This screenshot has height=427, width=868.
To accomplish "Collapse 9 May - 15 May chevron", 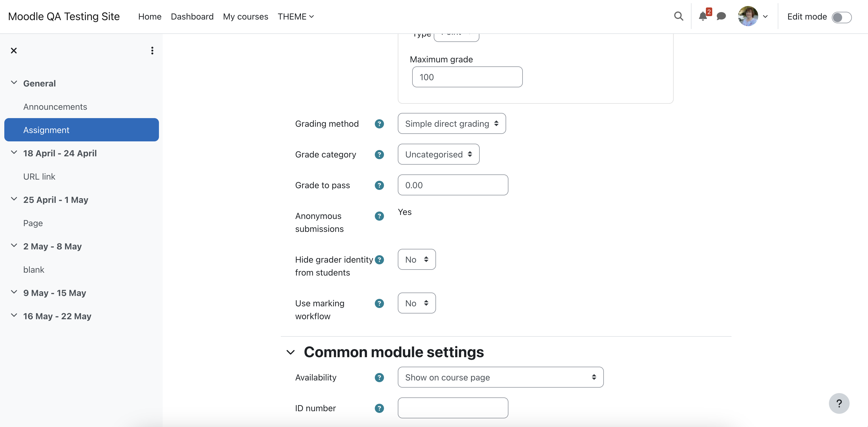I will point(14,292).
